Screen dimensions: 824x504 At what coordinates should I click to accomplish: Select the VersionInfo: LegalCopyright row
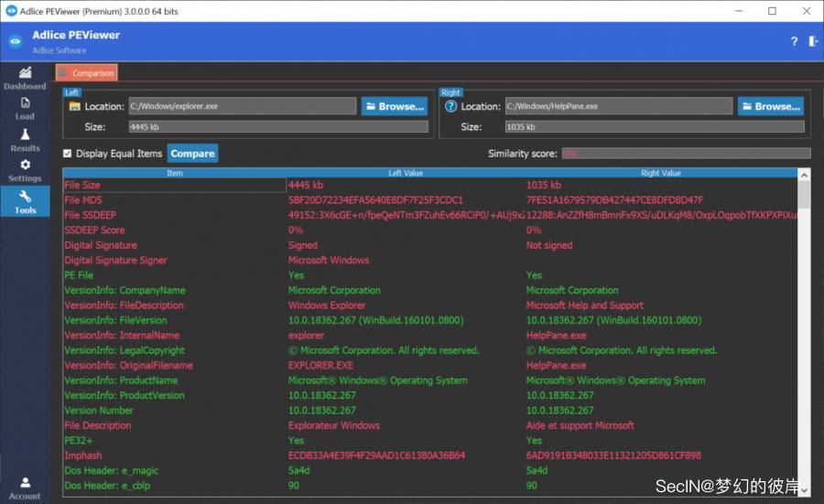pyautogui.click(x=430, y=350)
